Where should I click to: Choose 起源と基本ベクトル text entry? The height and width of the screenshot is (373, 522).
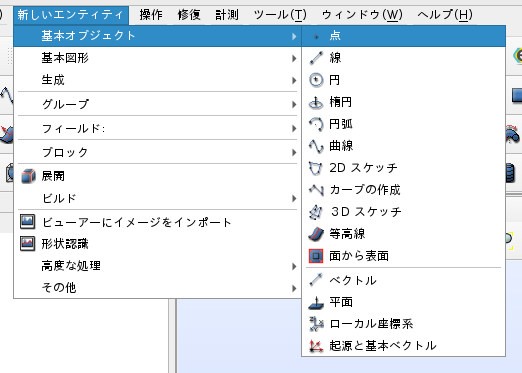[383, 346]
